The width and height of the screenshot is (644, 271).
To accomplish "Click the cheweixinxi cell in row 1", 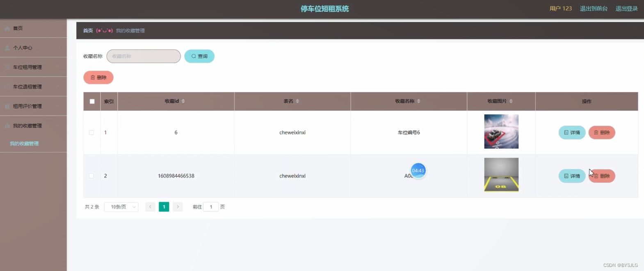I will [x=292, y=132].
